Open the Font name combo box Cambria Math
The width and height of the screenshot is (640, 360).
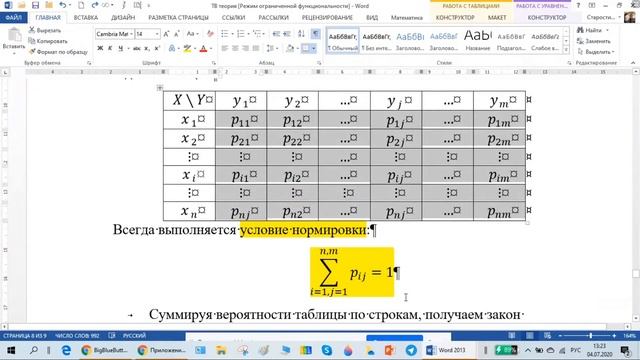[x=114, y=34]
